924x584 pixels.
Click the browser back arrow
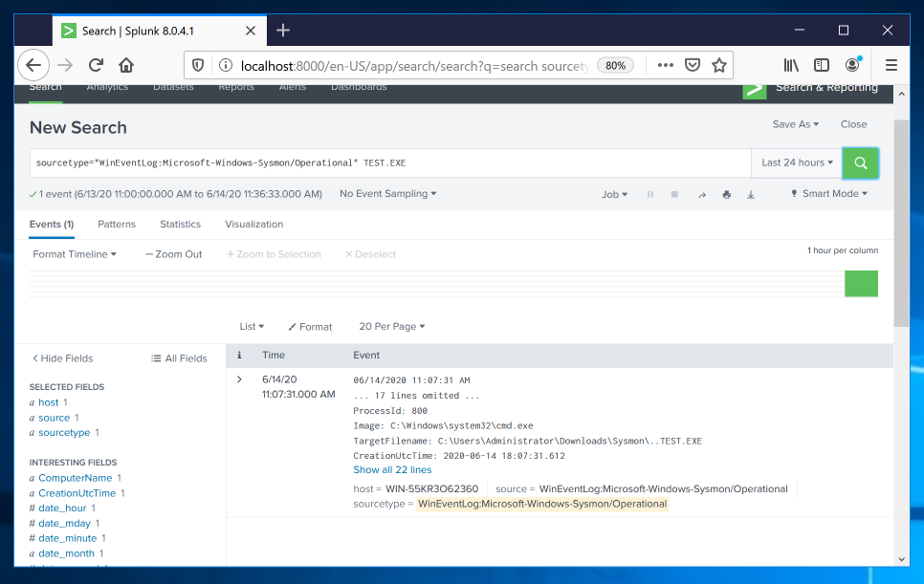(33, 65)
